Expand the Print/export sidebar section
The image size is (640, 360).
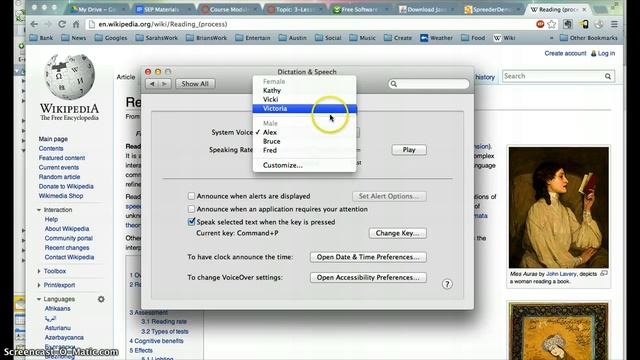[x=39, y=285]
